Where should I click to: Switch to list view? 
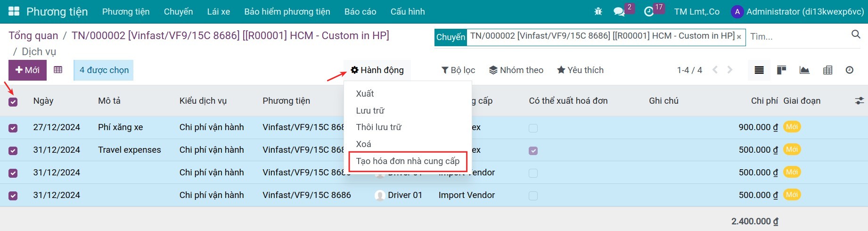tap(759, 70)
